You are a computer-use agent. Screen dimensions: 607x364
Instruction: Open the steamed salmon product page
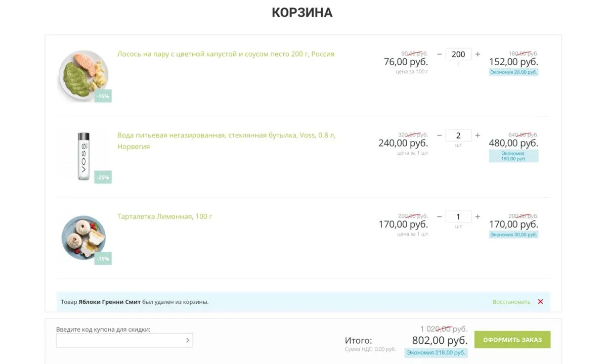click(x=226, y=54)
